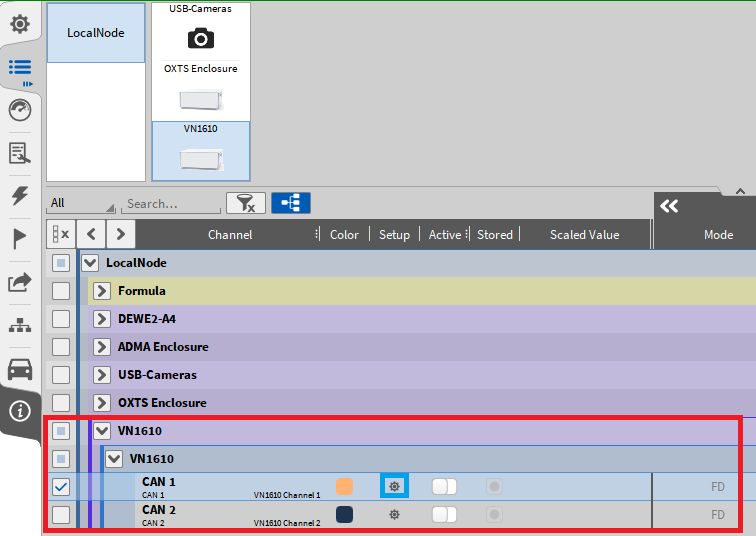
Task: Open the measurement gauge sidebar icon
Action: 19,110
